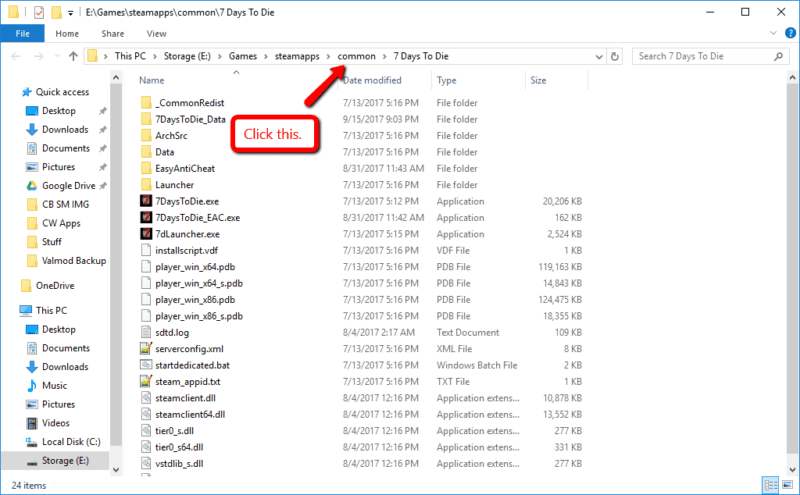The height and width of the screenshot is (495, 800).
Task: Click 'This PC' in the address breadcrumb
Action: click(x=130, y=56)
